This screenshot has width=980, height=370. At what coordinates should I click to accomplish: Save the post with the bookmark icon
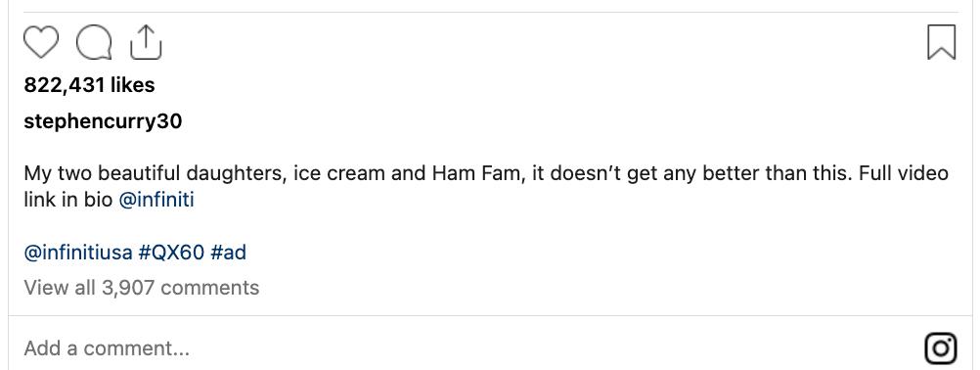click(x=941, y=42)
